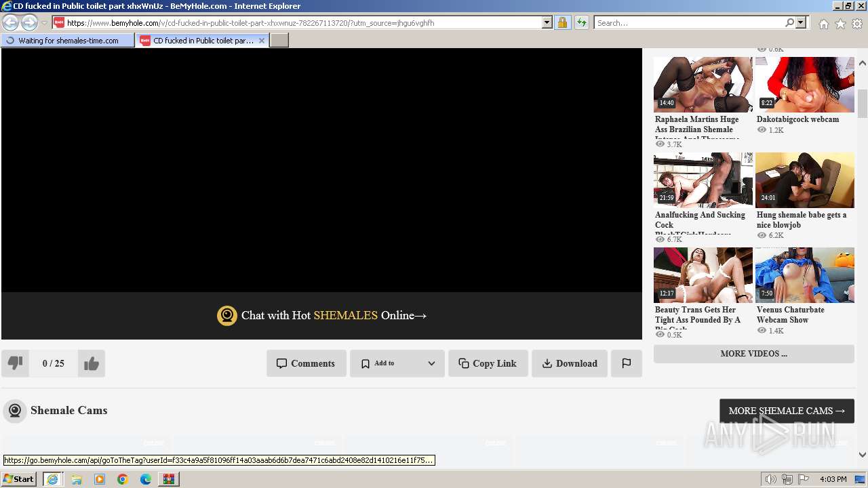Click the black video player area

[321, 170]
